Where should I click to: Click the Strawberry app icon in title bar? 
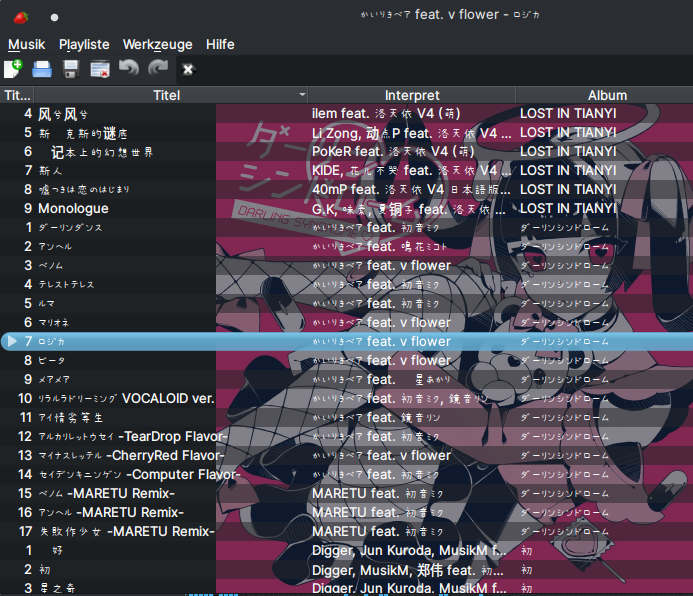pyautogui.click(x=21, y=17)
